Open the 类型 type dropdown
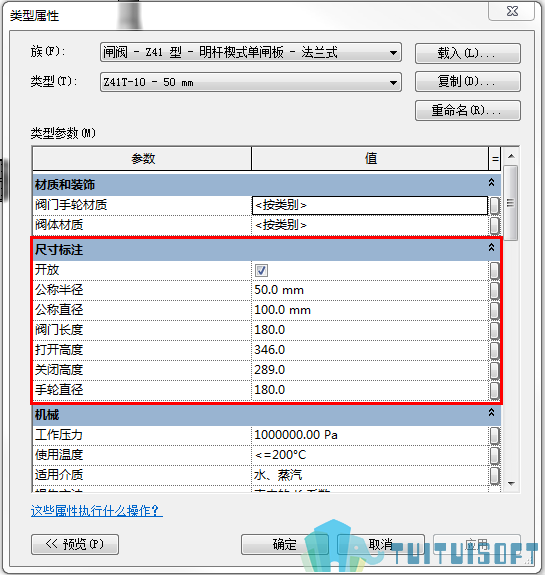The height and width of the screenshot is (575, 545). tap(251, 82)
